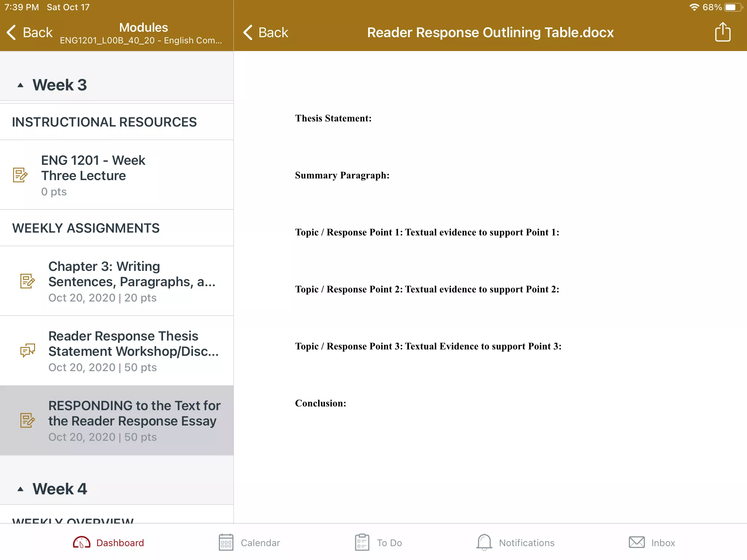Tap the share icon for the document
The image size is (747, 560).
click(x=722, y=32)
